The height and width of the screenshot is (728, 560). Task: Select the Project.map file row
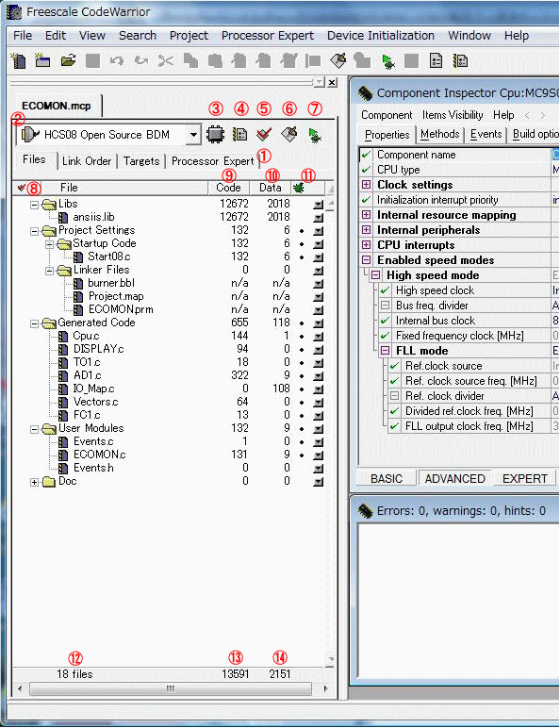tap(170, 296)
